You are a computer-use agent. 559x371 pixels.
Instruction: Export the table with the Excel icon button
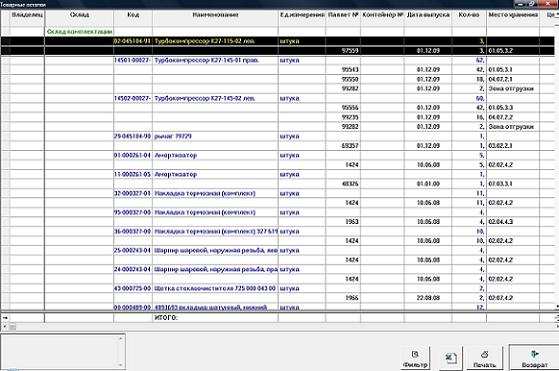click(450, 358)
